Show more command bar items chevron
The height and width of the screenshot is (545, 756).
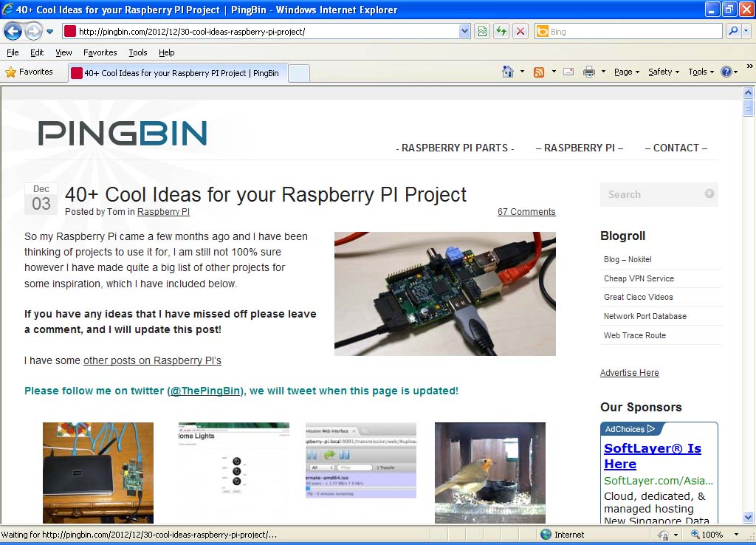tap(750, 66)
